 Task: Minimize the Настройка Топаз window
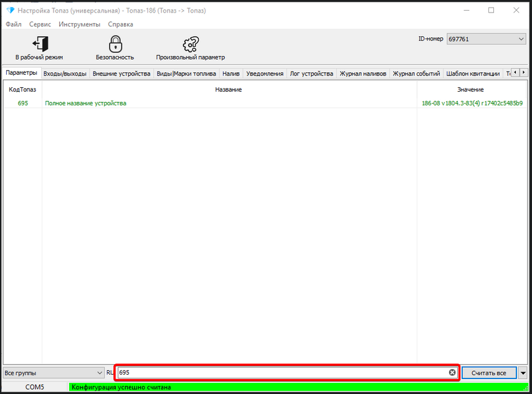[467, 11]
